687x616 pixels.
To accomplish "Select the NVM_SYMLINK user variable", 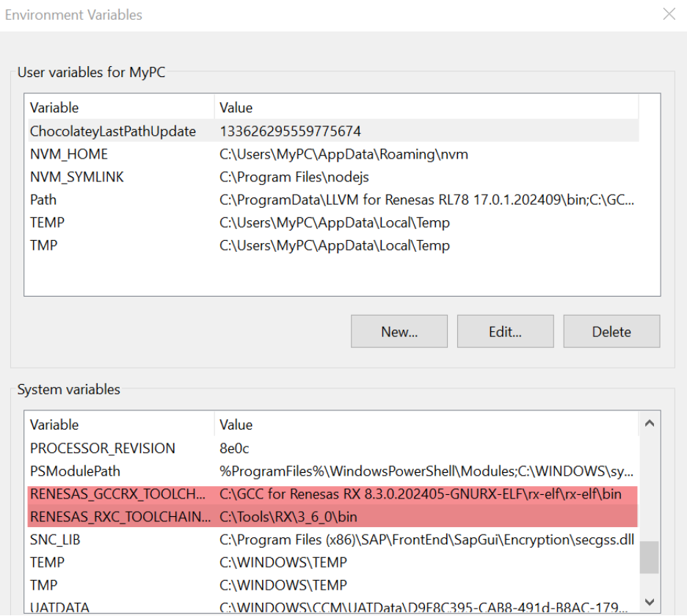I will pyautogui.click(x=333, y=177).
